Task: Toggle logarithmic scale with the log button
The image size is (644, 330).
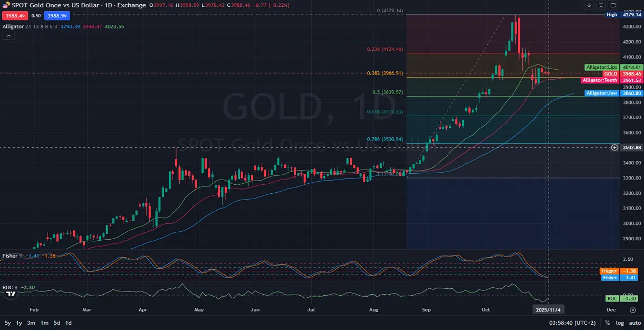Action: tap(620, 323)
